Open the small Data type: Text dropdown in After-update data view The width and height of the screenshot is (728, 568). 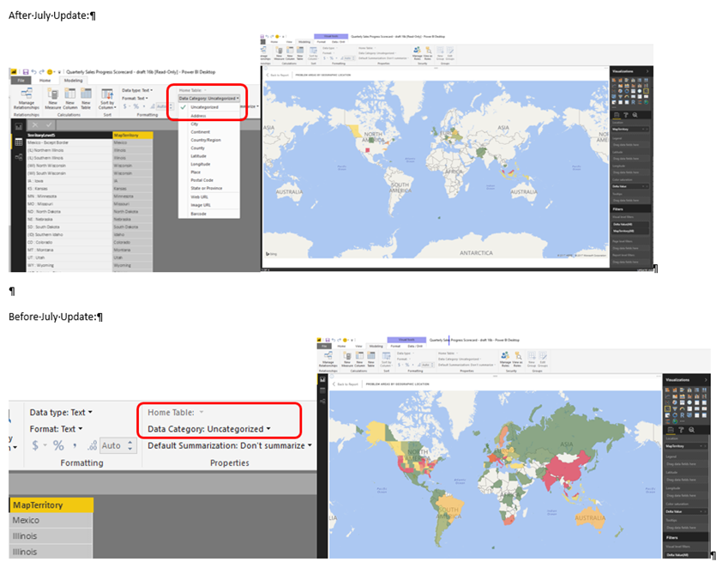tap(137, 90)
